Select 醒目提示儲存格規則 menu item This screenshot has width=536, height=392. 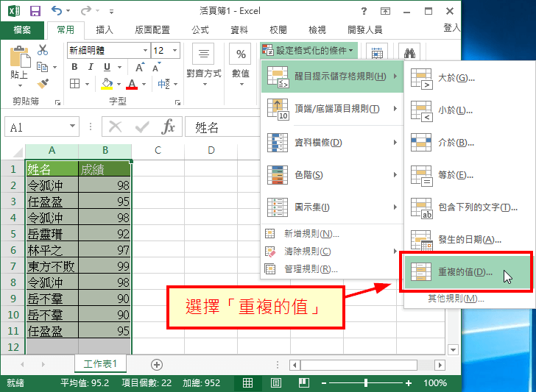point(332,76)
